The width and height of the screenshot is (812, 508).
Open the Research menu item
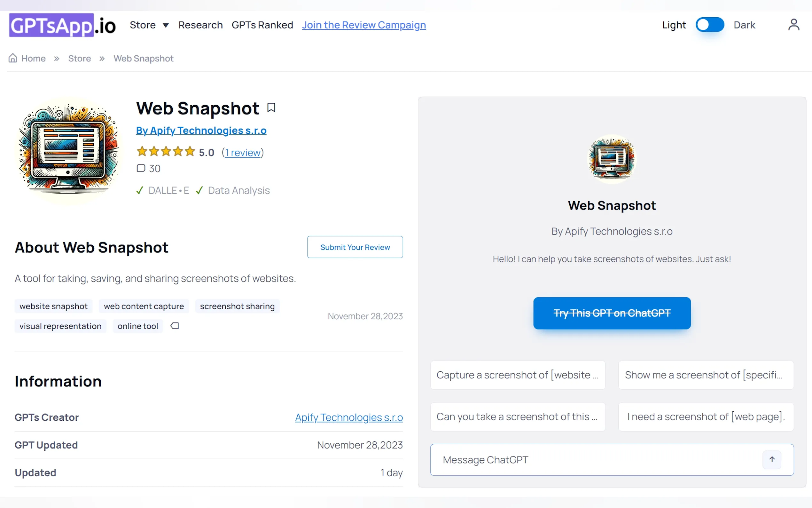point(200,25)
